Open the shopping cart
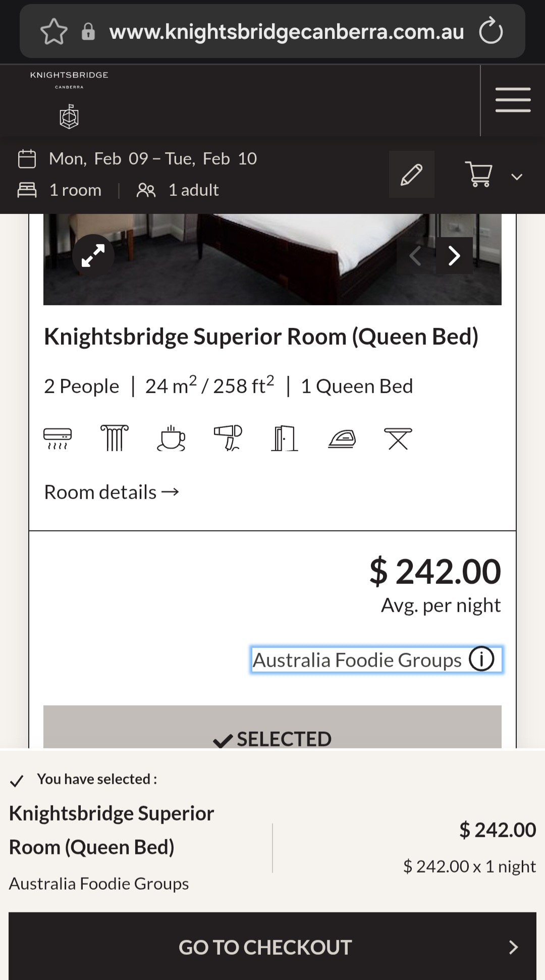The height and width of the screenshot is (980, 545). click(x=478, y=175)
